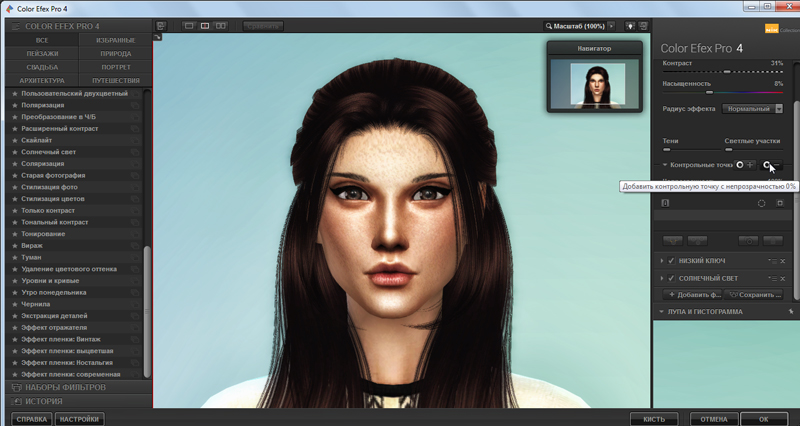The image size is (800, 426).
Task: Open presets icon for Старая фотография filter
Action: (x=135, y=176)
